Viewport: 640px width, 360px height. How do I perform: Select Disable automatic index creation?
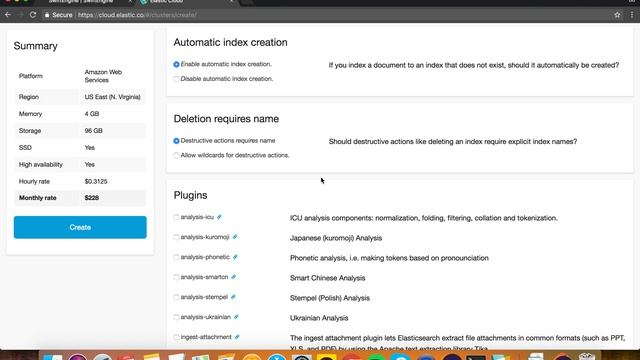[176, 79]
